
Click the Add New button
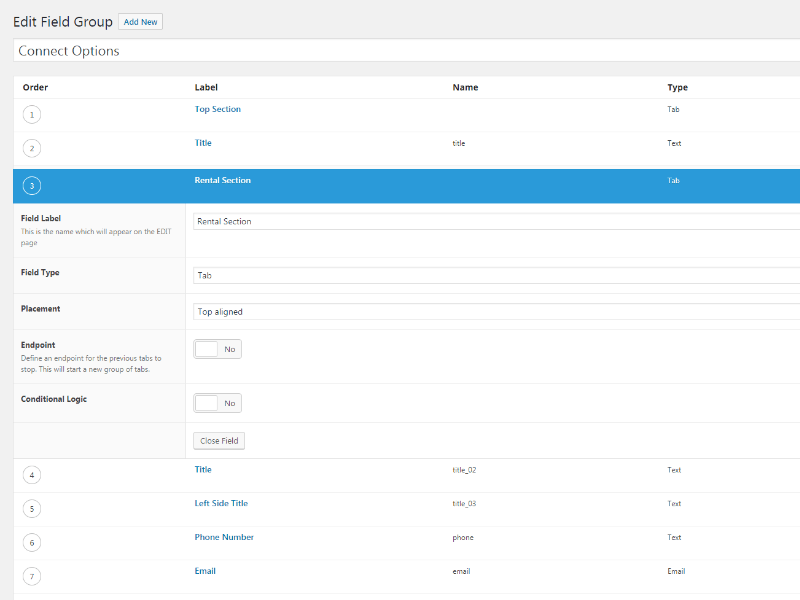click(x=140, y=21)
